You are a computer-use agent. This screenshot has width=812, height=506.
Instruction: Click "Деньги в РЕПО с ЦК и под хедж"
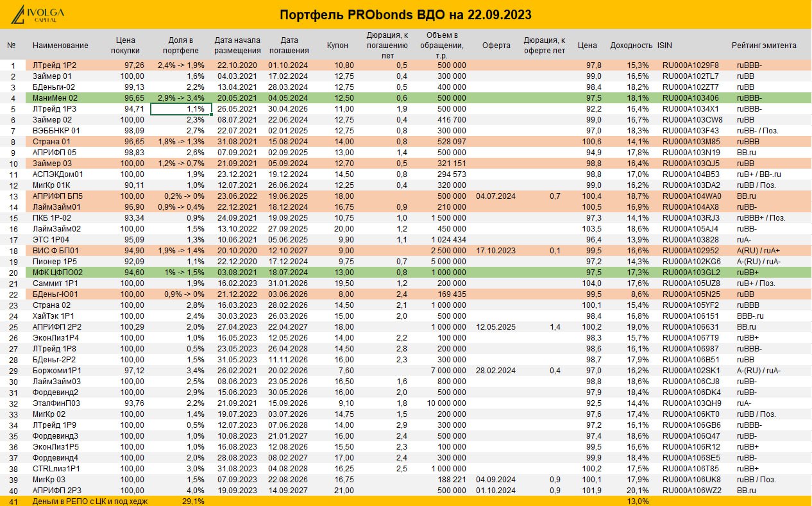[x=90, y=502]
